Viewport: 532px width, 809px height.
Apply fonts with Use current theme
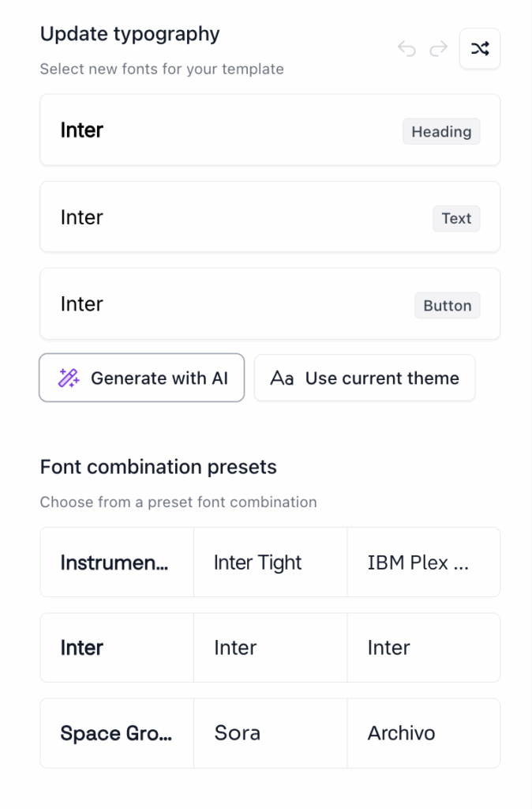coord(365,378)
